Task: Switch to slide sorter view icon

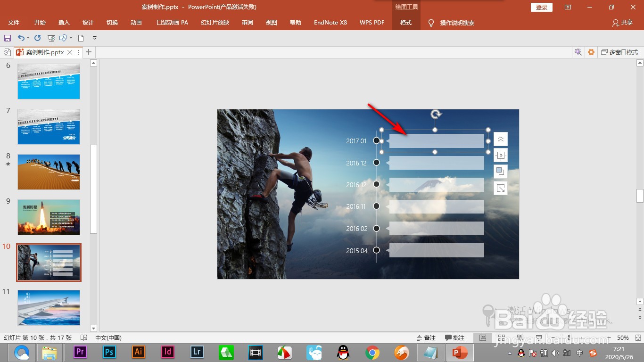Action: [501, 338]
